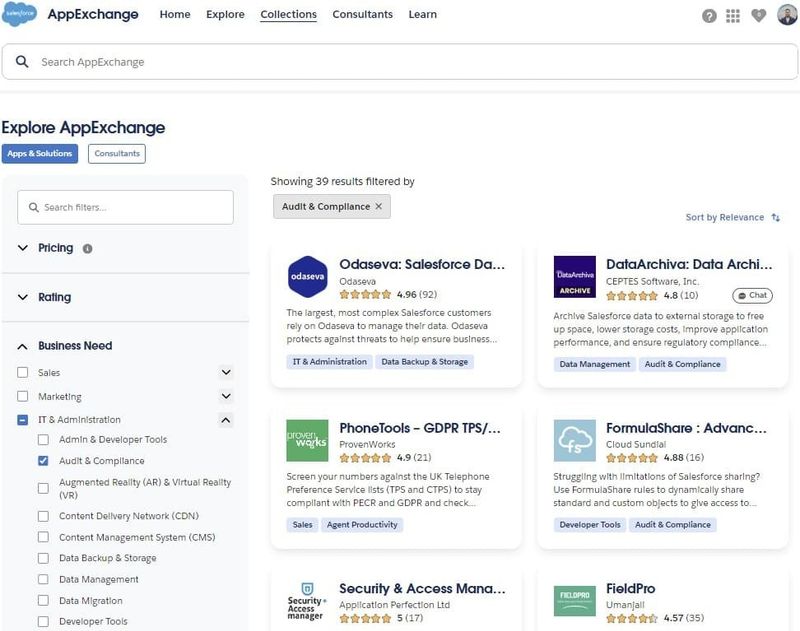800x631 pixels.
Task: Click the Salesforce cloud logo
Action: pyautogui.click(x=19, y=14)
